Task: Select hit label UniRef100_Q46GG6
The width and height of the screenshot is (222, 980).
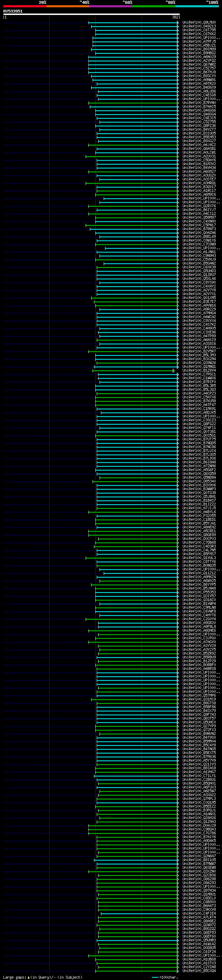Action: [199, 110]
